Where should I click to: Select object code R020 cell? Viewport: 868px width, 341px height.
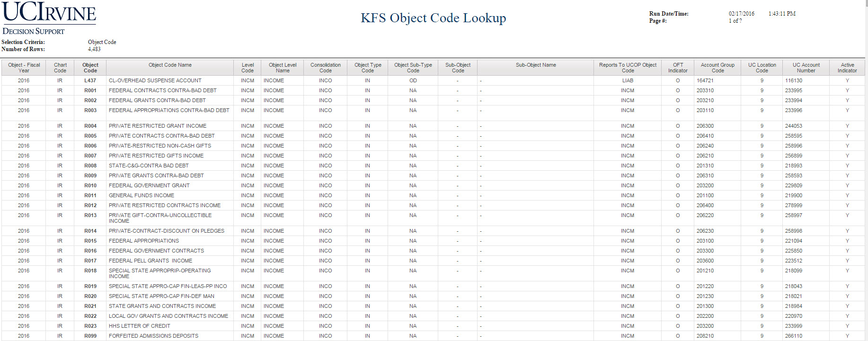point(90,296)
